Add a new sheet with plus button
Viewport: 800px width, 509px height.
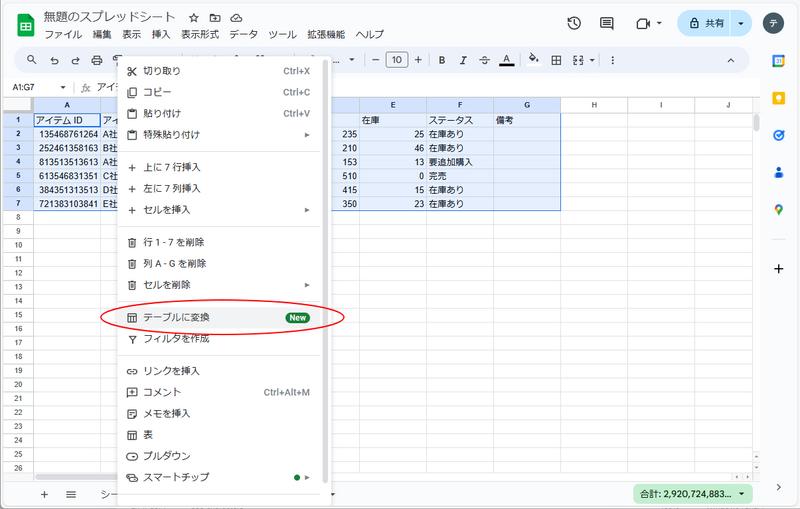point(44,494)
